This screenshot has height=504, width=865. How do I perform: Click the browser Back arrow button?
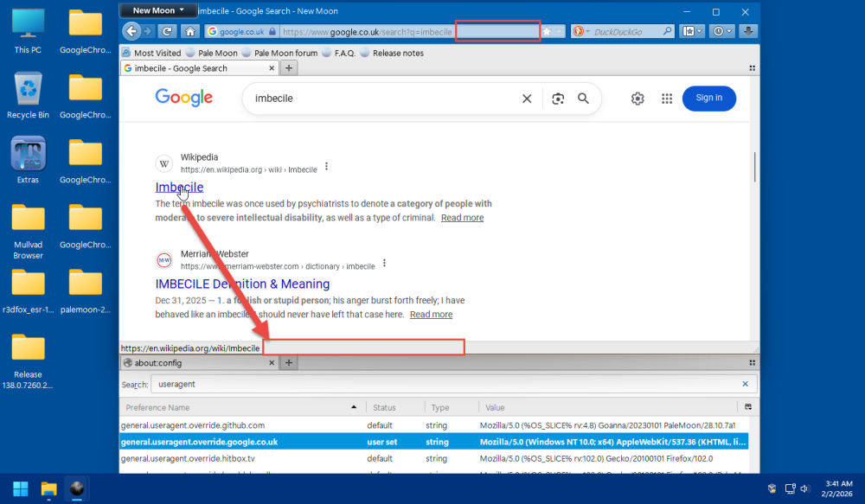click(131, 31)
